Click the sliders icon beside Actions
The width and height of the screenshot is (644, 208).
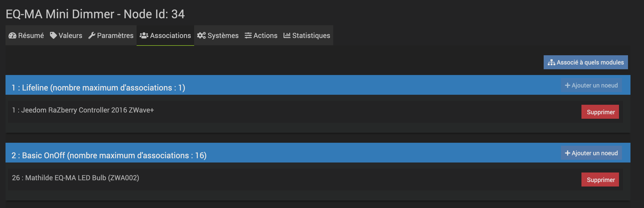(x=248, y=35)
